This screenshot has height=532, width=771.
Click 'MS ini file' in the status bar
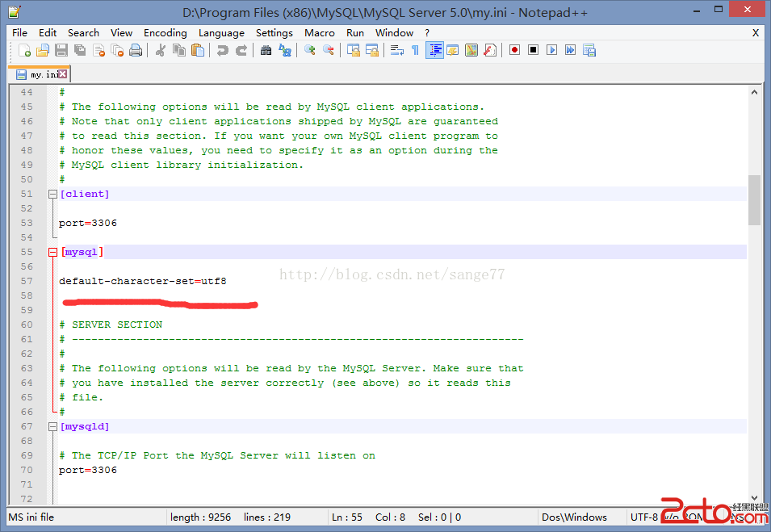pyautogui.click(x=31, y=517)
